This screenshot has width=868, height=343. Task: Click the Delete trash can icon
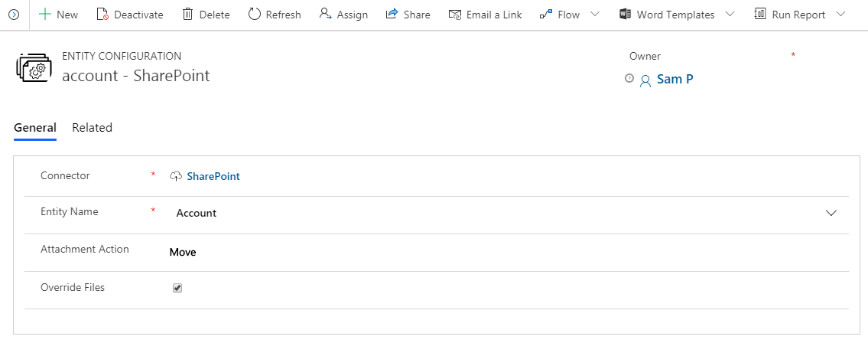(187, 15)
